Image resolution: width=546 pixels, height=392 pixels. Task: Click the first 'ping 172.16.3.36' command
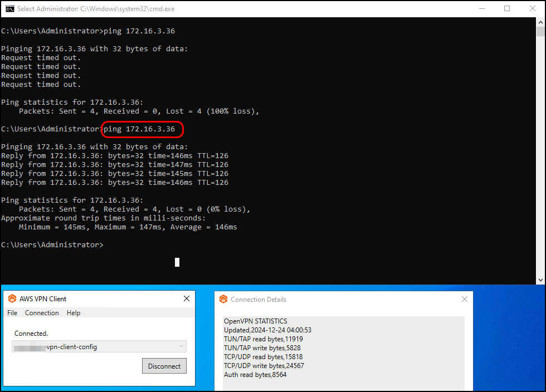coord(139,31)
